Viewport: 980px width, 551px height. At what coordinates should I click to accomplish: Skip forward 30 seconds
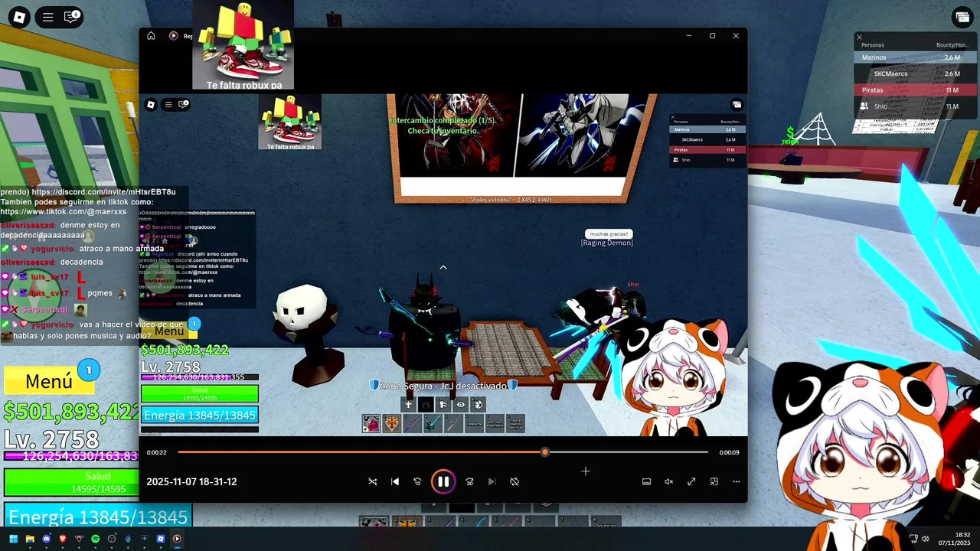469,481
